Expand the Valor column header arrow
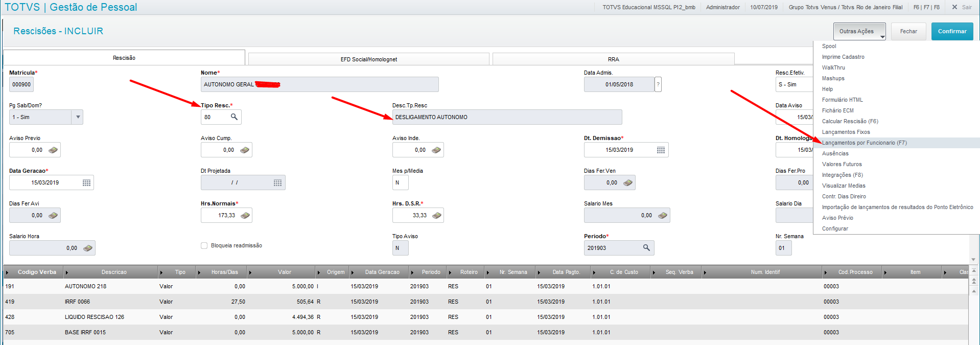The image size is (980, 345). (x=250, y=272)
